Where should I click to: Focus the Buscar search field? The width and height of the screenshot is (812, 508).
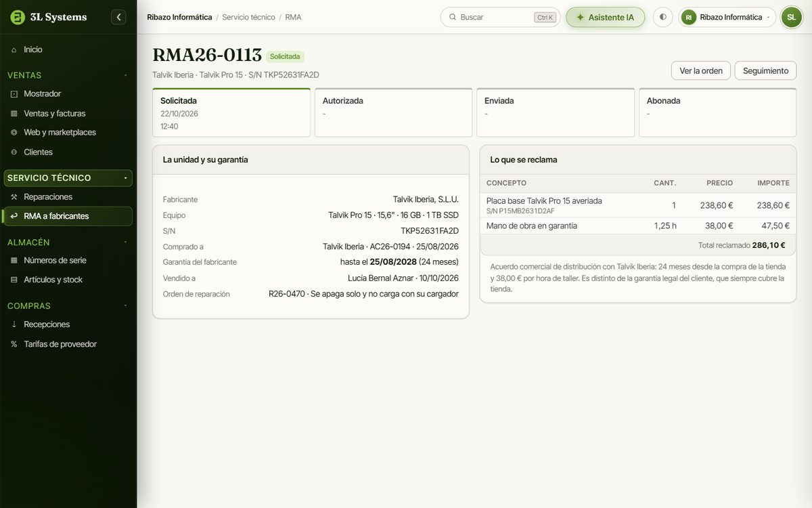coord(500,17)
